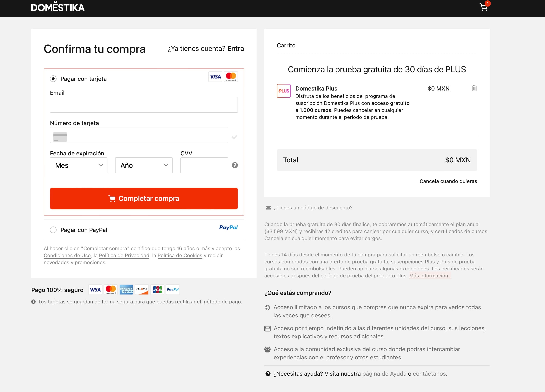Image resolution: width=545 pixels, height=392 pixels.
Task: Expand the discount code prompt
Action: [313, 208]
